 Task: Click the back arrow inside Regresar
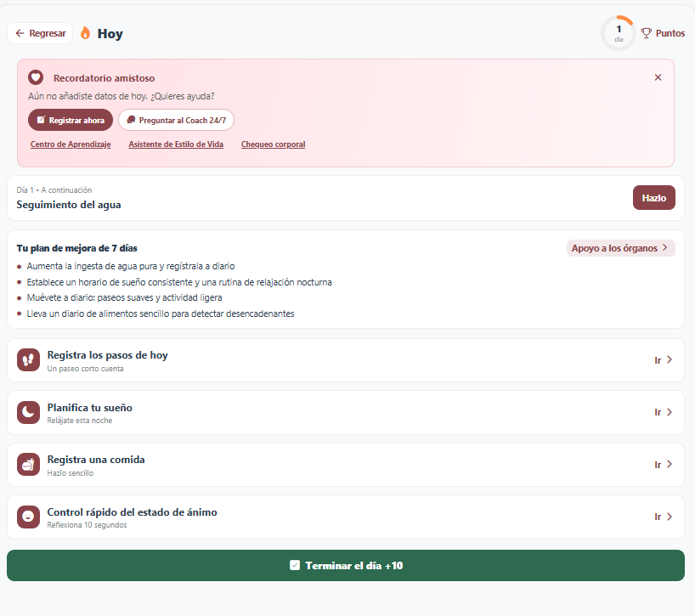click(21, 32)
